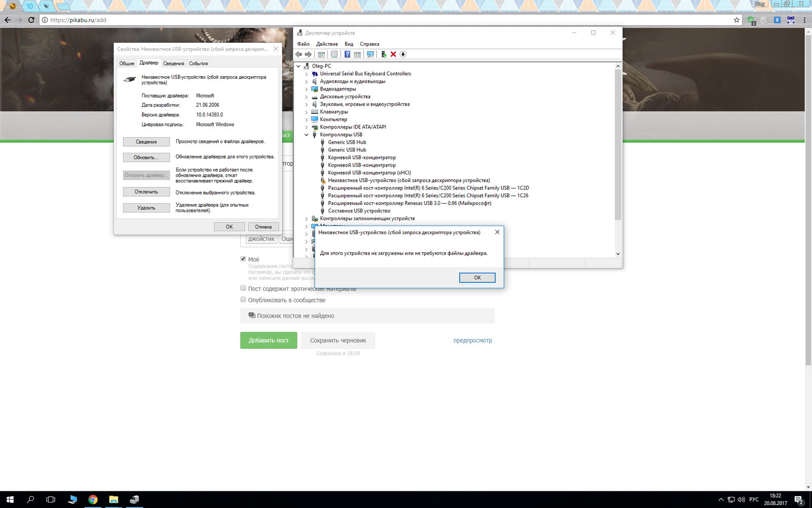Click the Chrome icon on the taskbar
812x508 pixels.
click(93, 499)
